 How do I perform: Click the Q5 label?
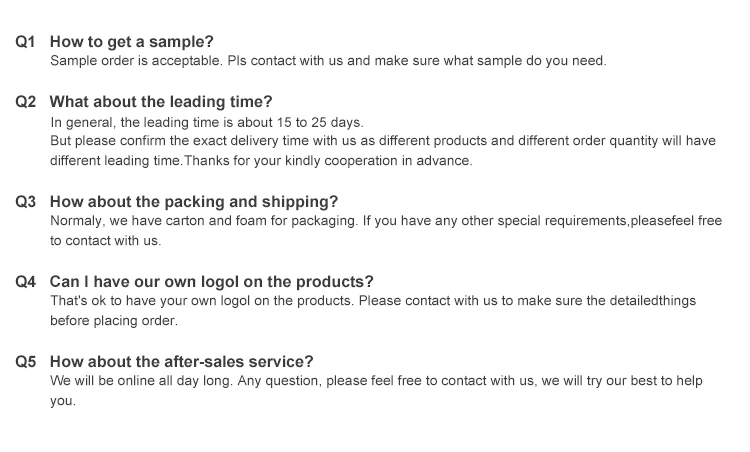(25, 362)
